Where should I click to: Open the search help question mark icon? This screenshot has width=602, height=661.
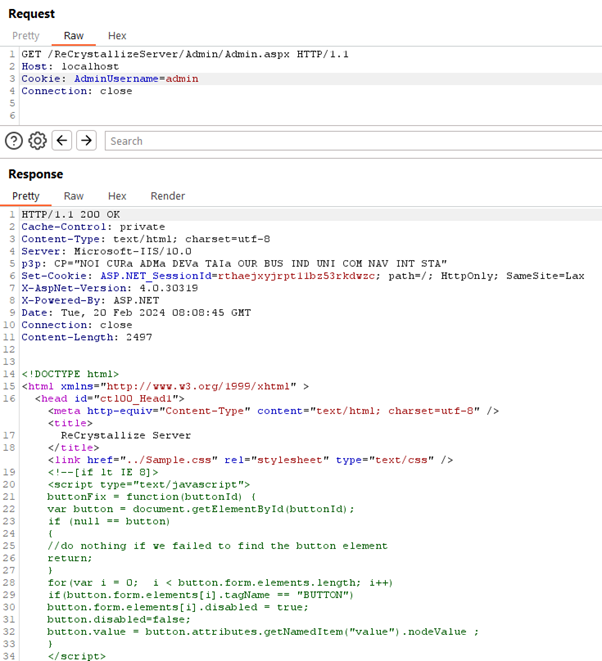pyautogui.click(x=14, y=141)
